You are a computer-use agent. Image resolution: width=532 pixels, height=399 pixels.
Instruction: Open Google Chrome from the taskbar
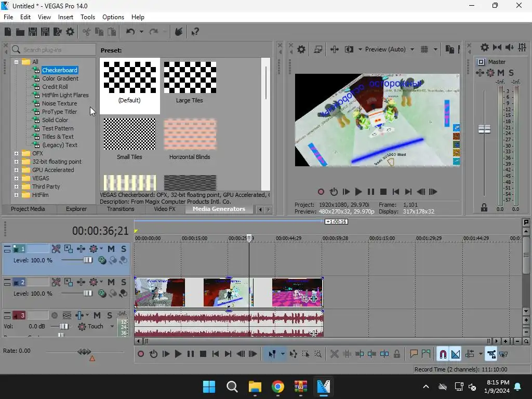[278, 387]
